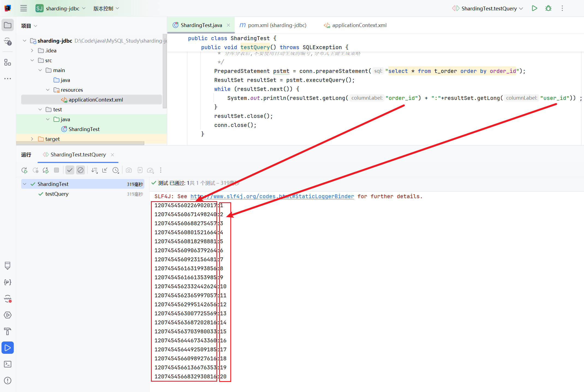The height and width of the screenshot is (392, 584).
Task: Run ShardingTest.testQuery with the green play icon
Action: tap(534, 8)
